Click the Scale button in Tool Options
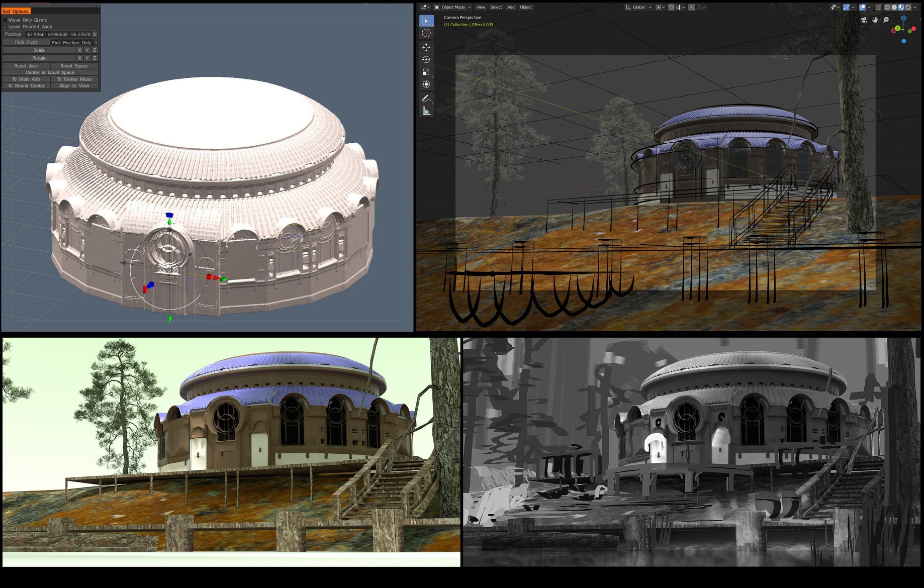The image size is (924, 588). pyautogui.click(x=39, y=50)
